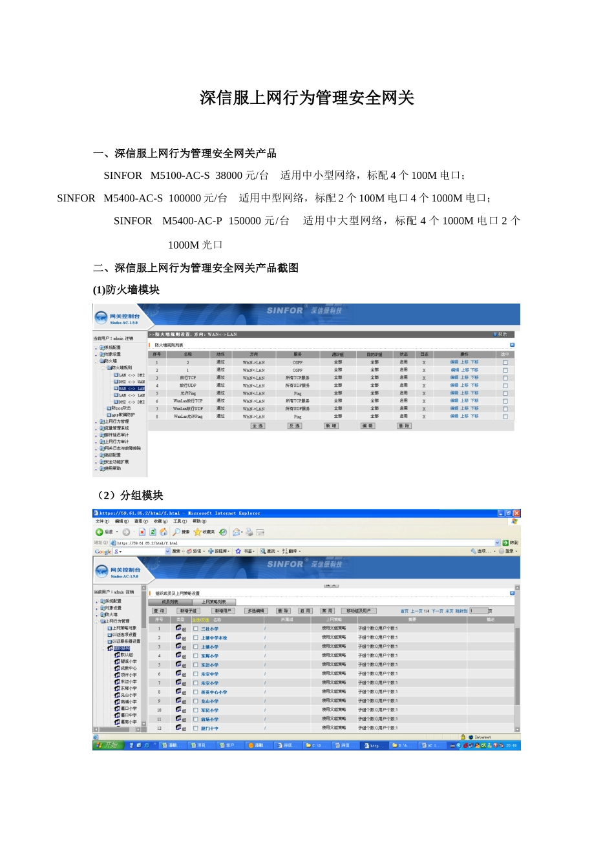Click the 反选 button under firewall rules

click(294, 426)
